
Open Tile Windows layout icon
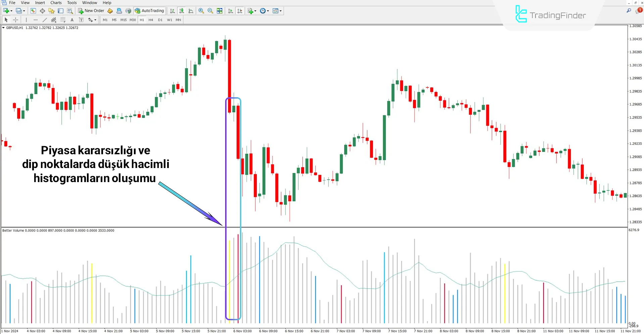[219, 11]
